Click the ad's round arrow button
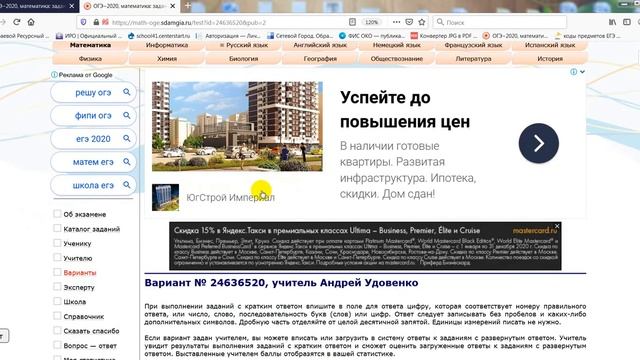Screen dimensions: 640x360 click(x=539, y=143)
